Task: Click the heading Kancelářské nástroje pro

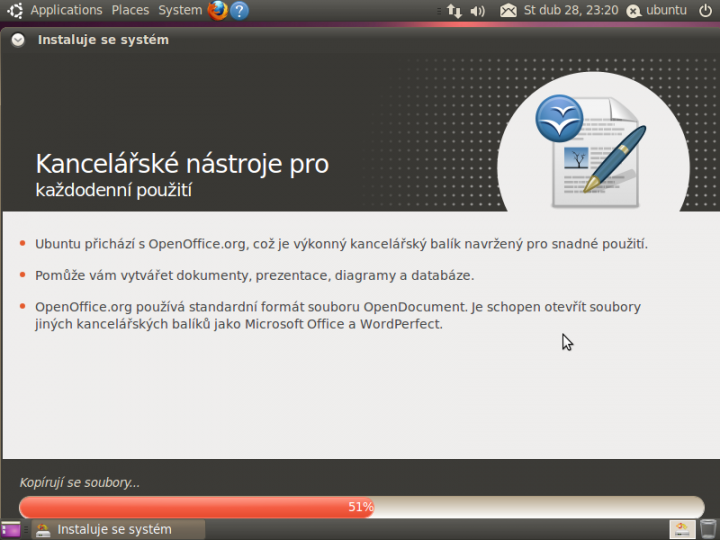Action: tap(182, 163)
